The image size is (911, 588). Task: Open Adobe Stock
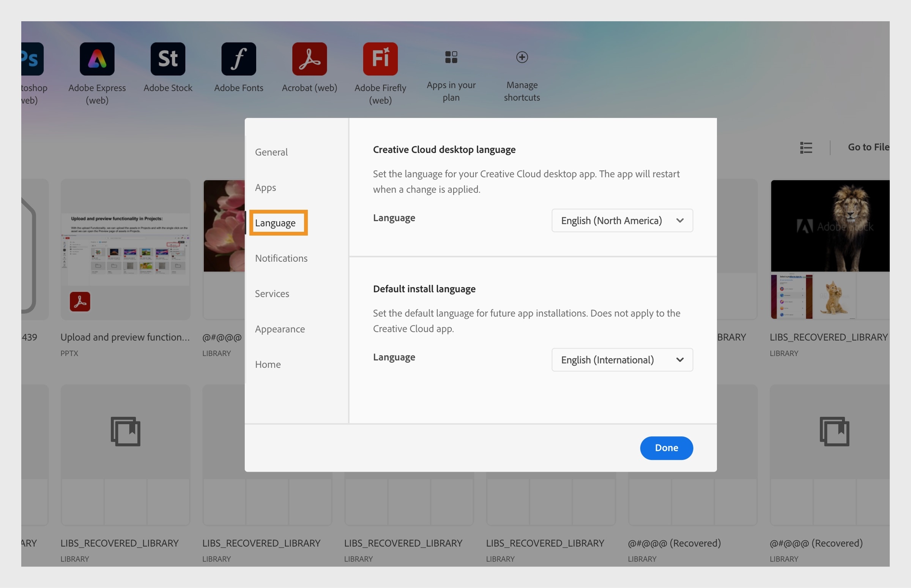tap(168, 58)
